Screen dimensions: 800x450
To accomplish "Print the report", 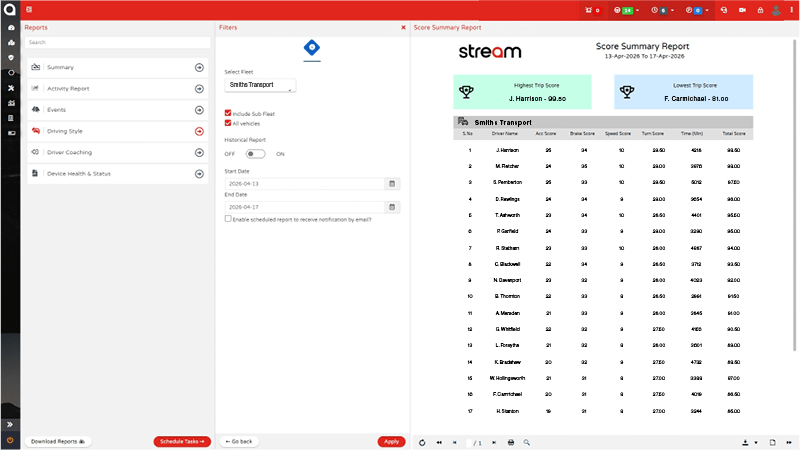I will [511, 442].
